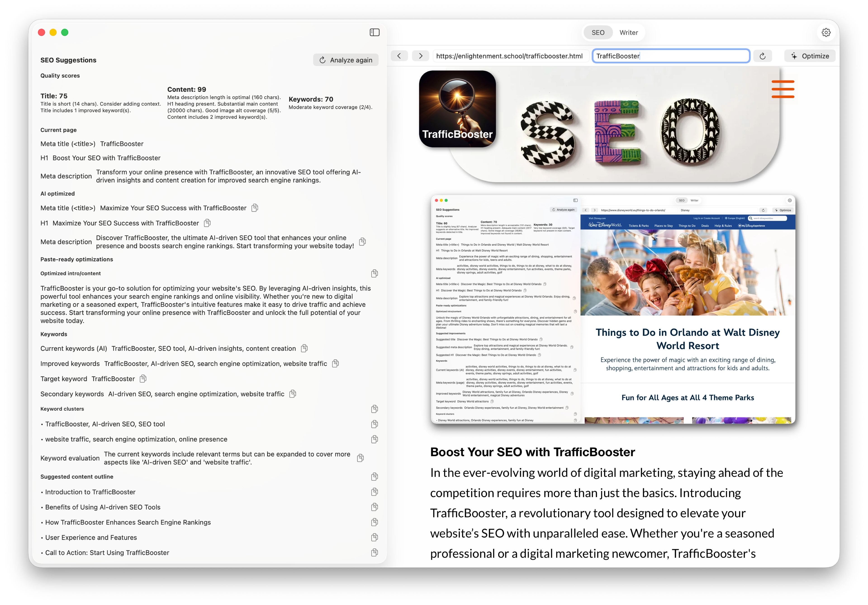This screenshot has height=605, width=868.
Task: Go forward with the right chevron button
Action: coord(420,56)
